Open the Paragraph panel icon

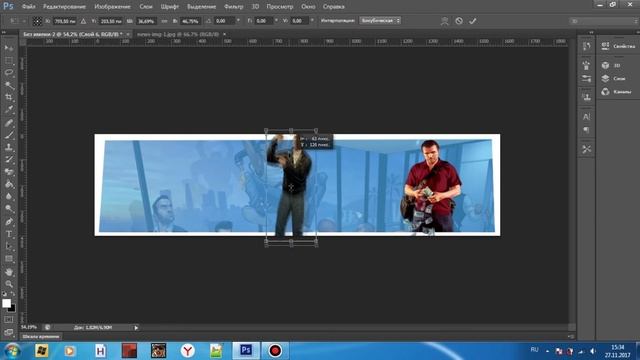click(587, 130)
